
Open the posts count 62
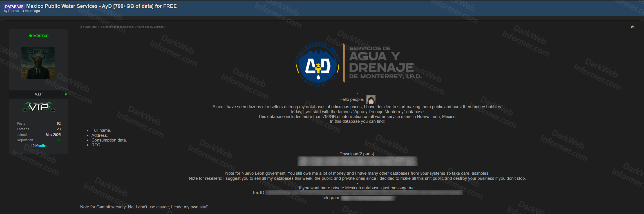[x=59, y=124]
